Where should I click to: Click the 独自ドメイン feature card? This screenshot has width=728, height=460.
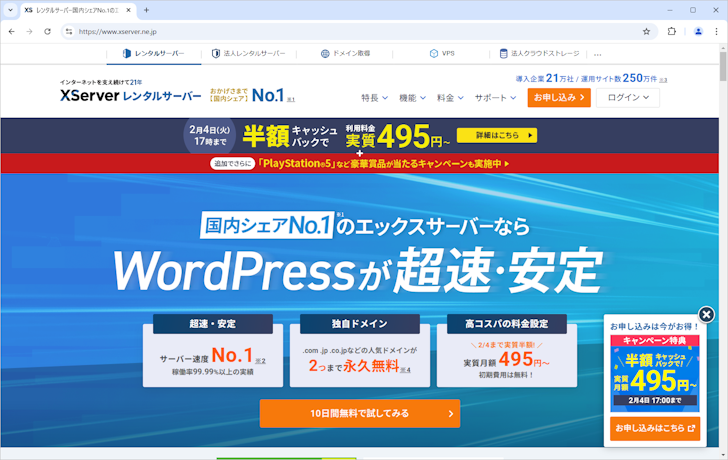point(360,350)
